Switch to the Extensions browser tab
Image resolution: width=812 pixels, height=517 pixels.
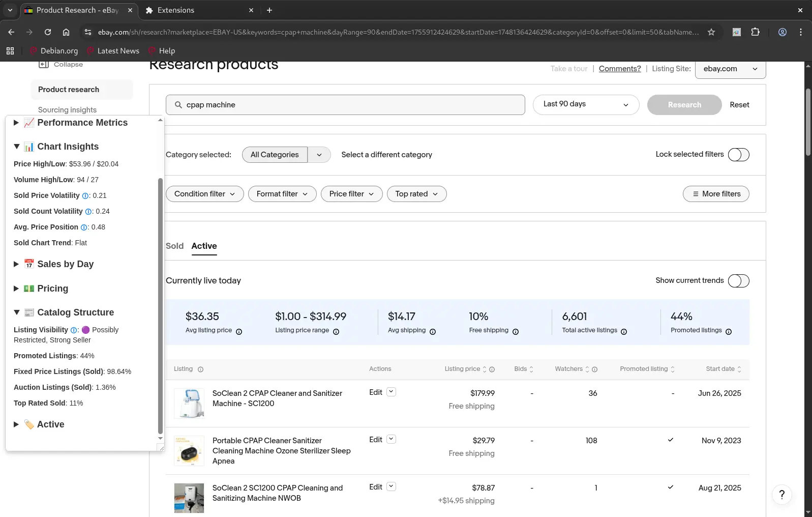pyautogui.click(x=175, y=10)
